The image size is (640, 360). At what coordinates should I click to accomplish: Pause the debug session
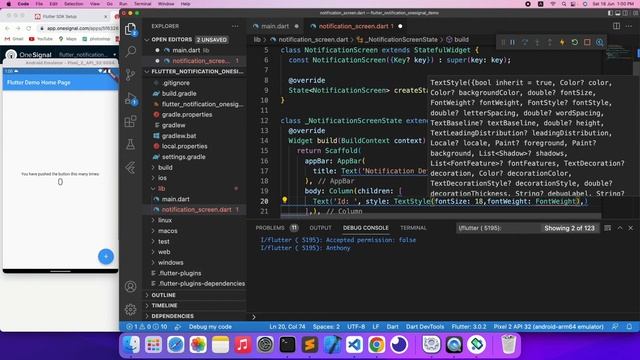tap(512, 42)
